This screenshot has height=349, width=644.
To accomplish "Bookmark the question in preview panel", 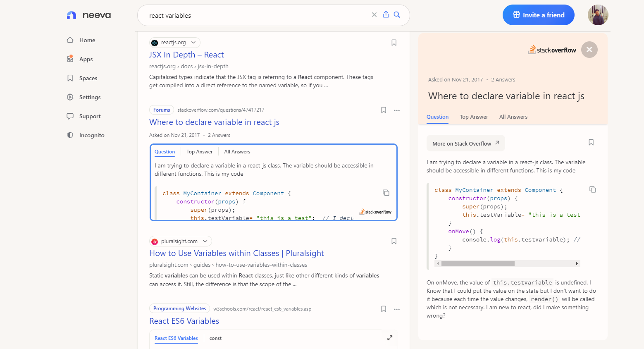I will click(591, 142).
